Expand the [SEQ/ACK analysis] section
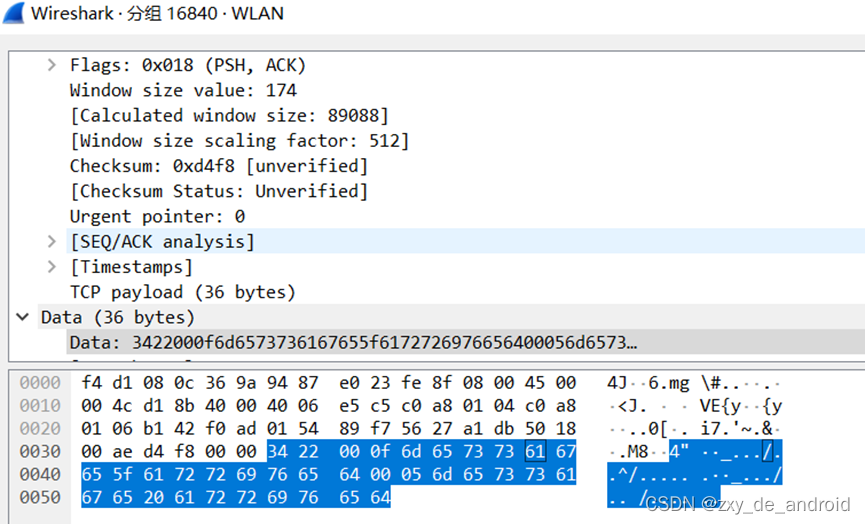Screen dimensions: 865x524 (x=51, y=242)
